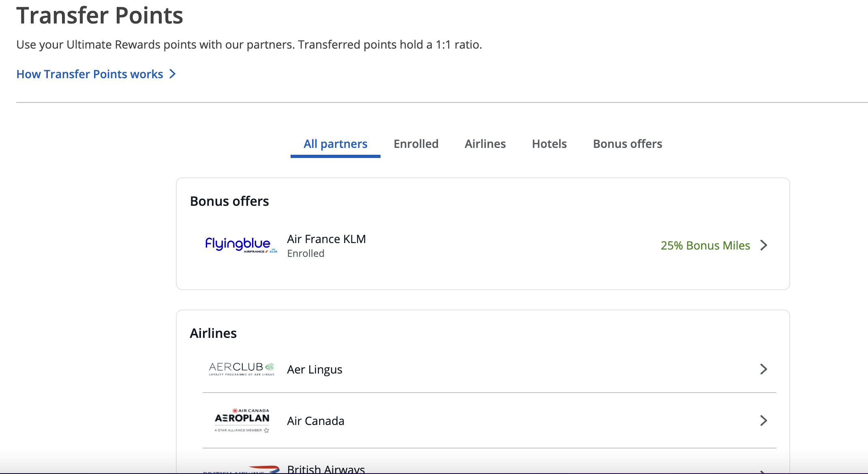Click the 25% Bonus Miles offer
Image resolution: width=868 pixels, height=474 pixels.
(x=706, y=246)
